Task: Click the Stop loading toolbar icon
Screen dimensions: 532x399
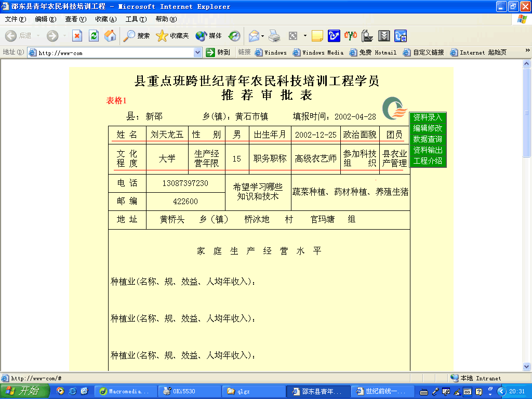Action: point(77,36)
